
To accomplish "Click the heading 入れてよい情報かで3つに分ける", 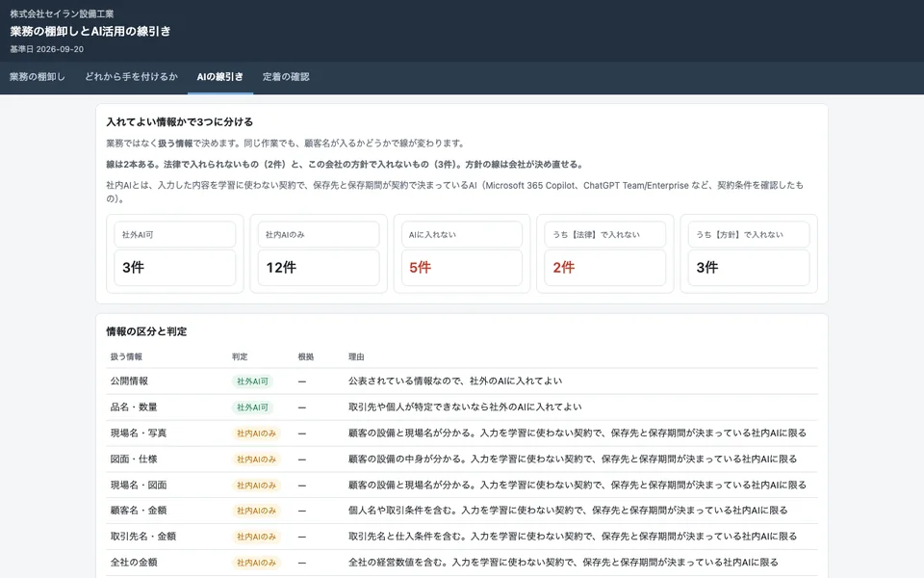I will tap(180, 122).
